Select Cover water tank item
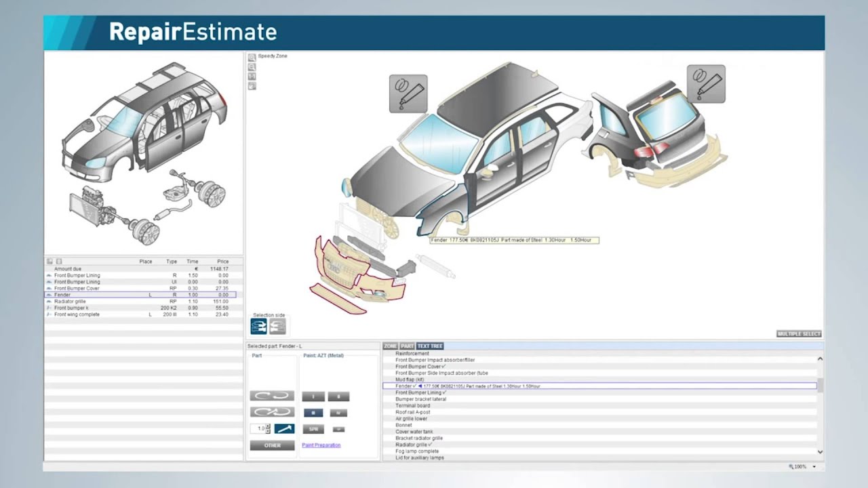The width and height of the screenshot is (868, 488). (414, 432)
